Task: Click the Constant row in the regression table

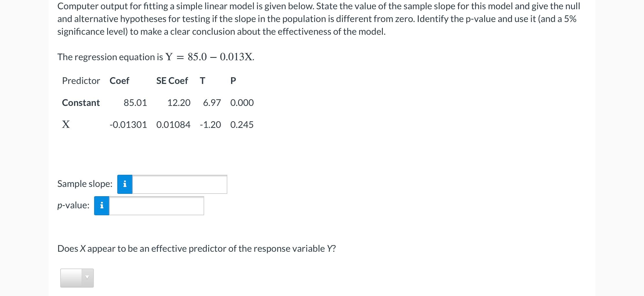Action: click(81, 102)
